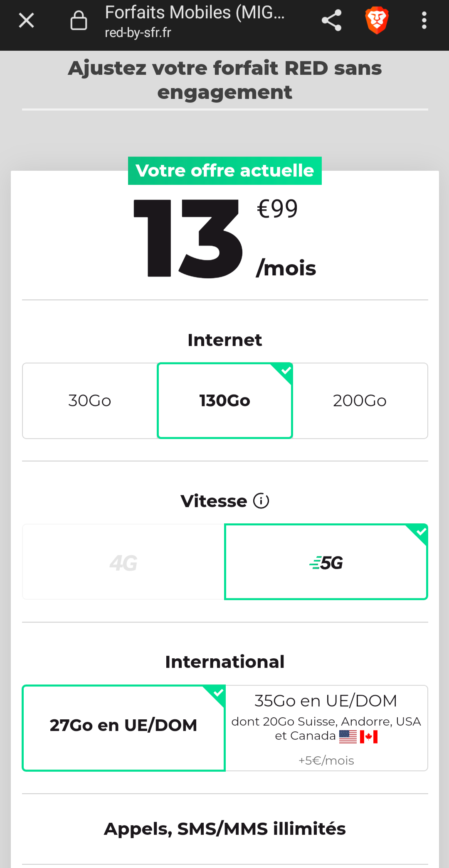The image size is (449, 868).
Task: Choose the 200Go data plan
Action: click(x=360, y=401)
